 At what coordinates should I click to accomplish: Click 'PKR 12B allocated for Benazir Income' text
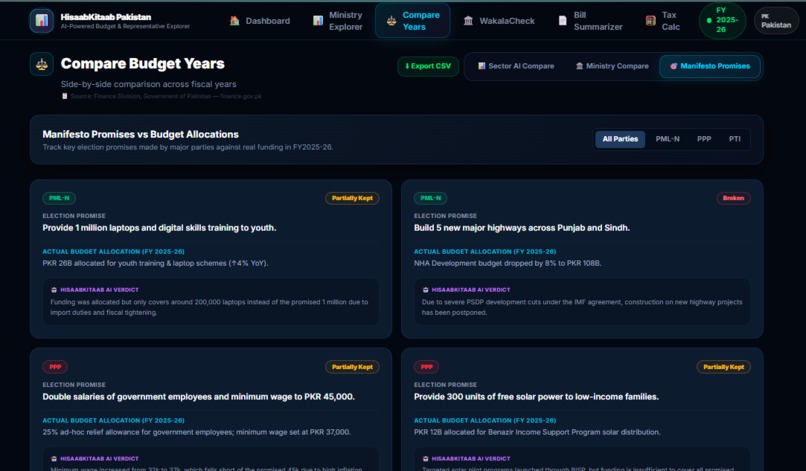click(537, 432)
